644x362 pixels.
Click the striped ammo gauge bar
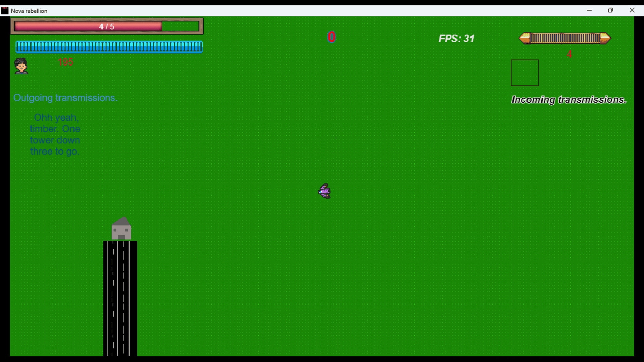565,38
